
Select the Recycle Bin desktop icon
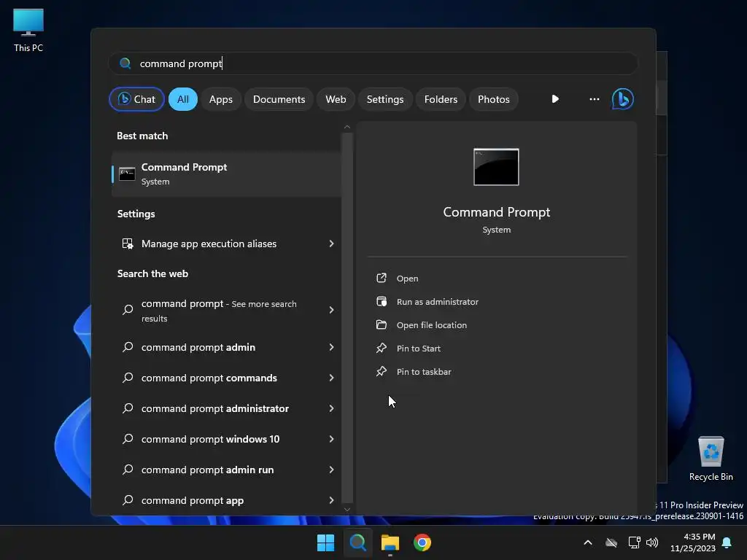711,459
